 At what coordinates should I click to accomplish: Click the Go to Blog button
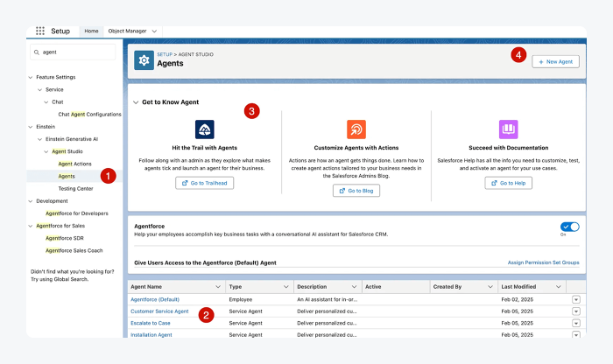point(356,191)
